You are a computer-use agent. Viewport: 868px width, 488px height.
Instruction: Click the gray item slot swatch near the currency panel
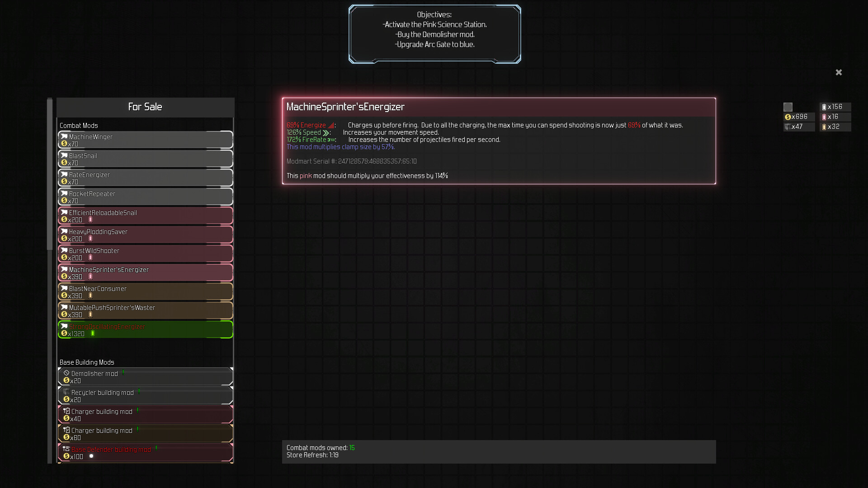click(x=788, y=107)
